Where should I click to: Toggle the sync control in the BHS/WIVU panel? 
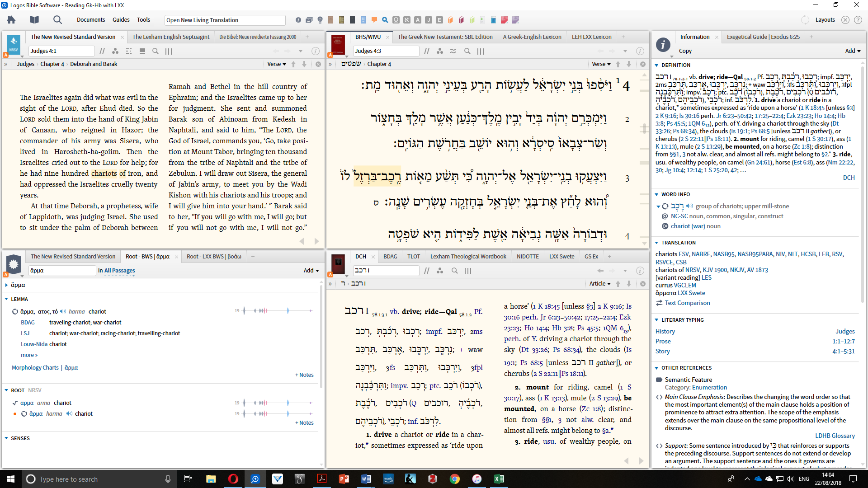pos(453,51)
